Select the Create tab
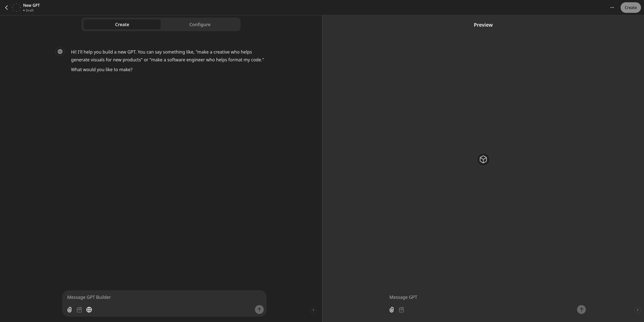The width and height of the screenshot is (644, 322). point(122,24)
